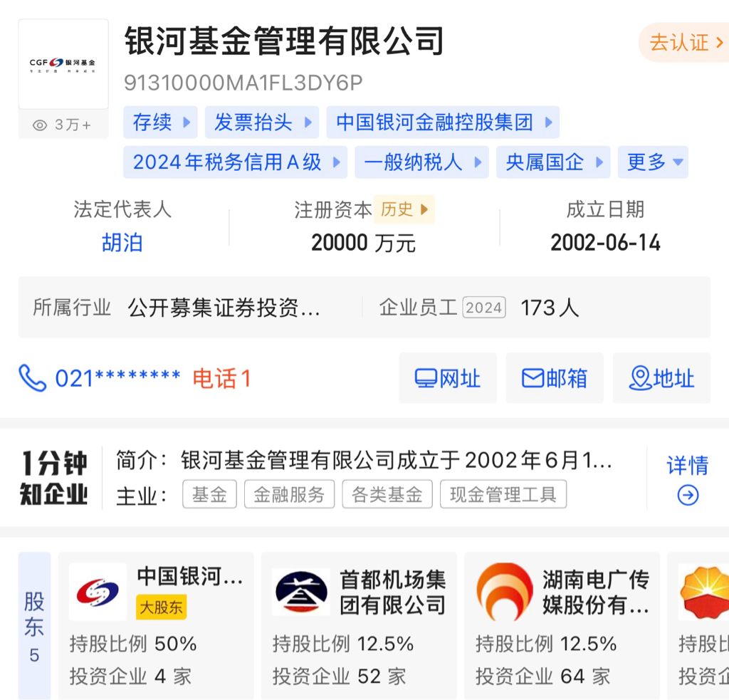This screenshot has height=700, width=729.
Task: Open the 地址 address button
Action: click(x=661, y=377)
